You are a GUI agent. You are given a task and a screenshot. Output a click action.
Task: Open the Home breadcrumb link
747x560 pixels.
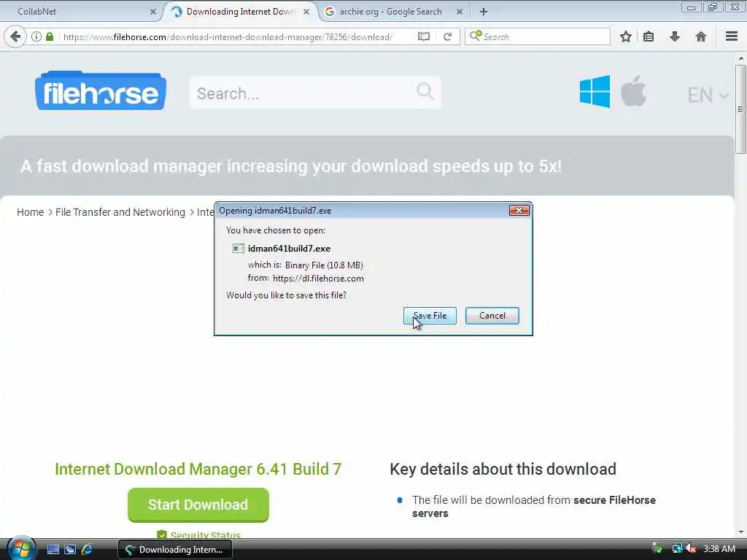click(30, 212)
